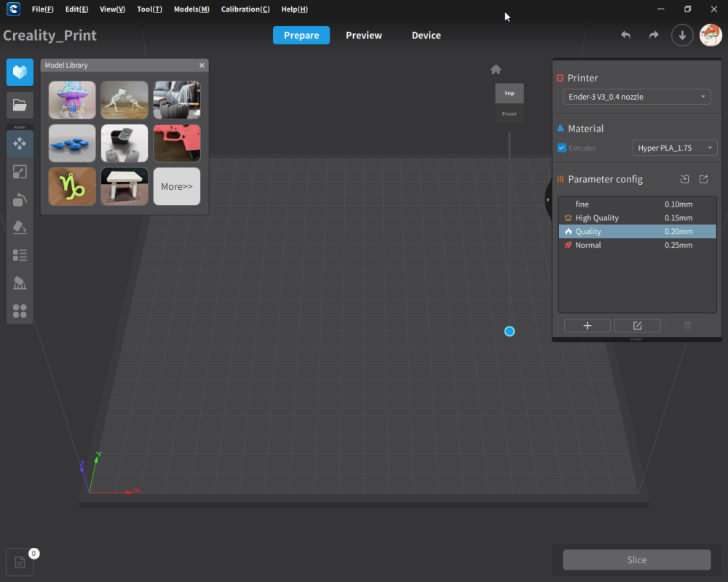Add a new parameter profile with plus button
Image resolution: width=728 pixels, height=582 pixels.
point(587,325)
